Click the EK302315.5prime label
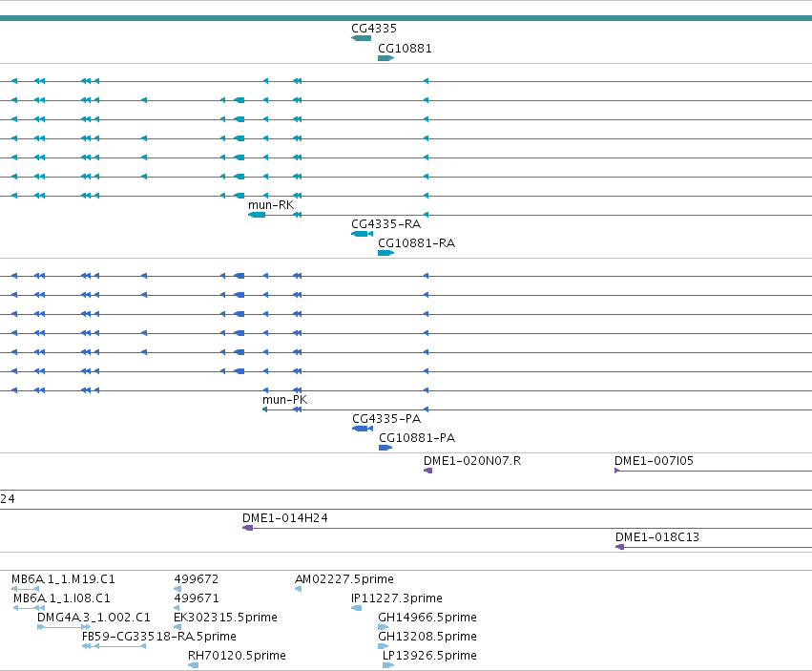Image resolution: width=812 pixels, height=671 pixels. [225, 618]
